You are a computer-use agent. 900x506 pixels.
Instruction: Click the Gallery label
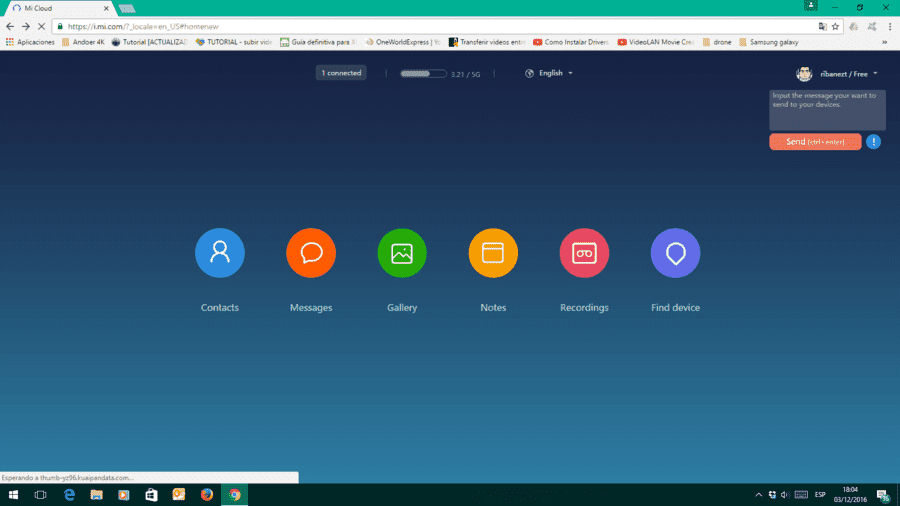pos(402,308)
